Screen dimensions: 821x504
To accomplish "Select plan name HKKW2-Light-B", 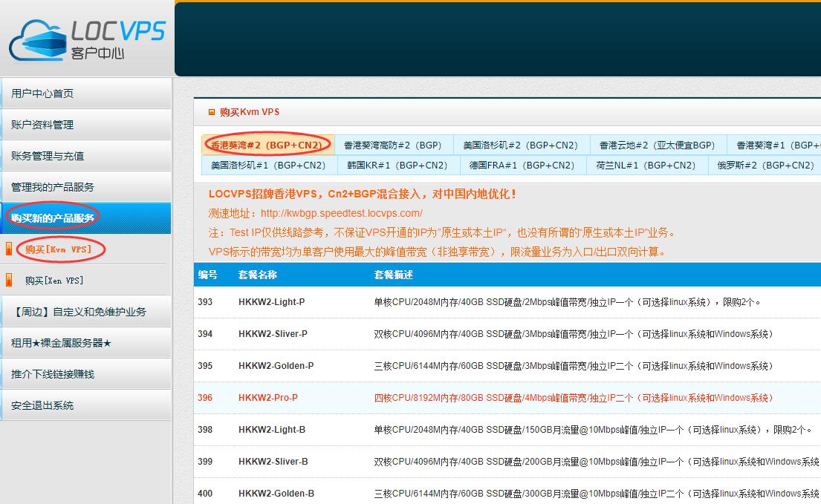I will tap(272, 429).
